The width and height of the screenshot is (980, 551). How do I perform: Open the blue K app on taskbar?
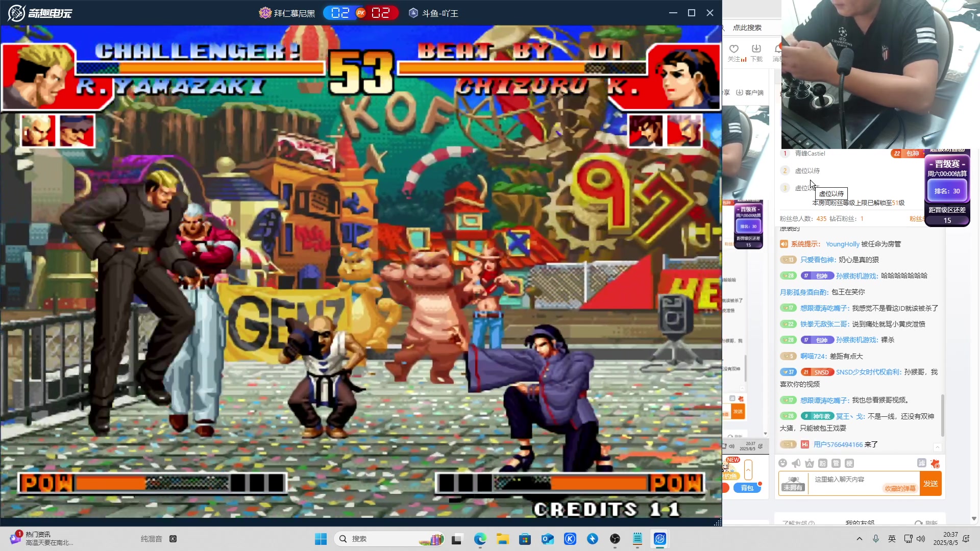(570, 539)
